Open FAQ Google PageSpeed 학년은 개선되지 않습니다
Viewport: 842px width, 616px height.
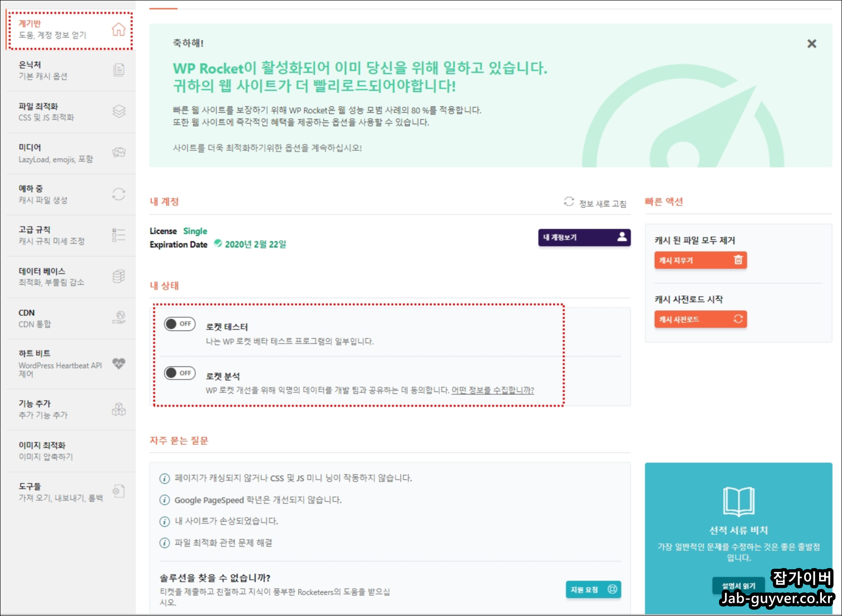[258, 500]
